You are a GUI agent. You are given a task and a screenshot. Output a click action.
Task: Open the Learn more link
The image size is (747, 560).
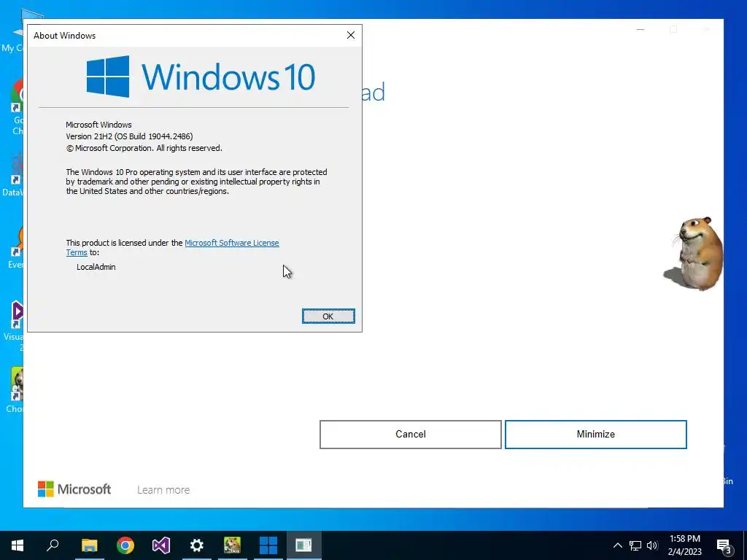click(x=163, y=489)
